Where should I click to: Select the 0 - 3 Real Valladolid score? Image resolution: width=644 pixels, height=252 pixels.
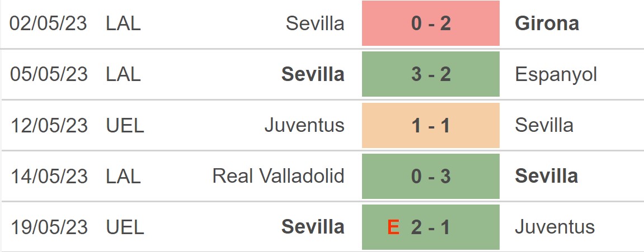point(430,177)
